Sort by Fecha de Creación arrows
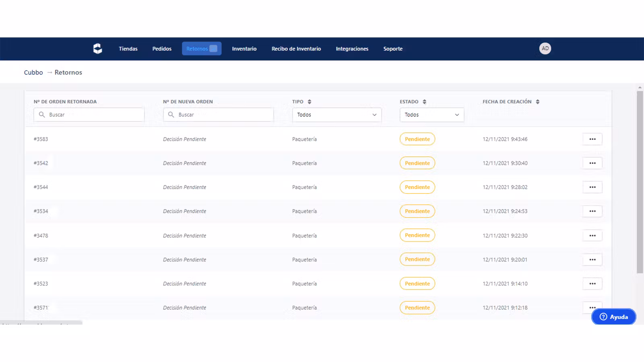The width and height of the screenshot is (644, 362). (x=537, y=102)
